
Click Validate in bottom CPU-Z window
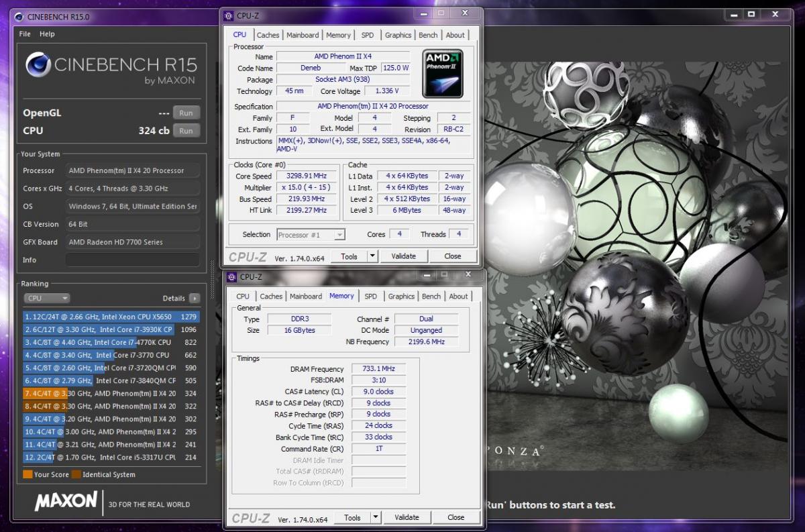407,517
